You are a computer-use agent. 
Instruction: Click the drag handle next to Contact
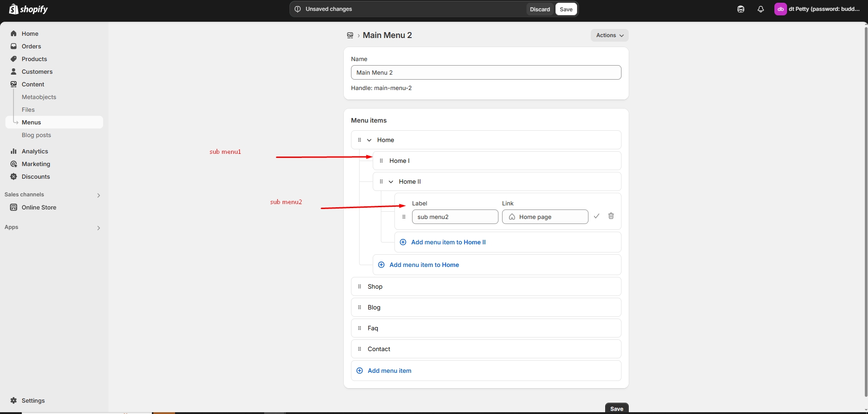(x=360, y=349)
